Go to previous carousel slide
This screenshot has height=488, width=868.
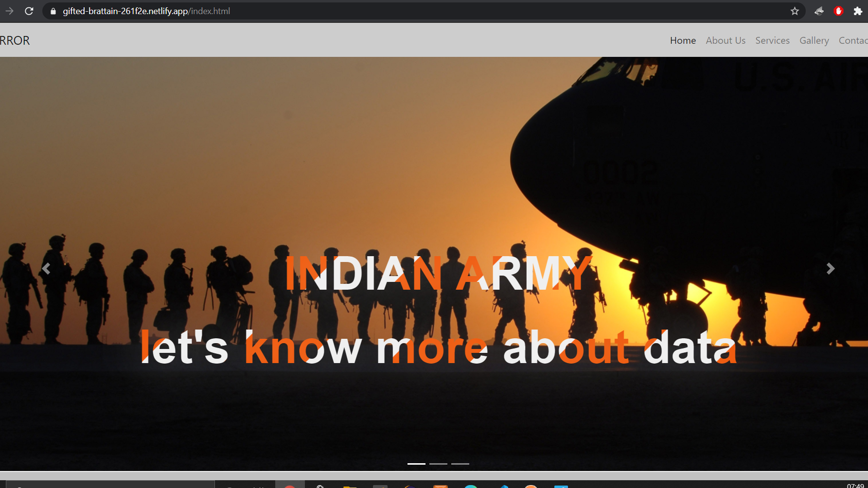(46, 268)
